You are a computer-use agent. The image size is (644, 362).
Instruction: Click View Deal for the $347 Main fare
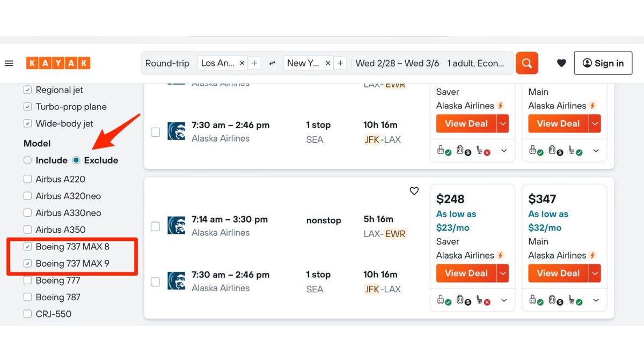click(559, 273)
